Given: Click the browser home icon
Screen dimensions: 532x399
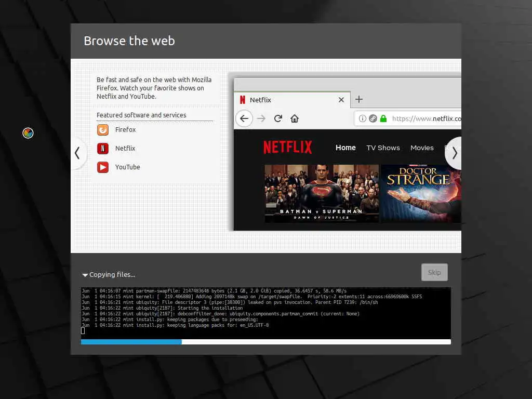Looking at the screenshot, I should [x=295, y=118].
